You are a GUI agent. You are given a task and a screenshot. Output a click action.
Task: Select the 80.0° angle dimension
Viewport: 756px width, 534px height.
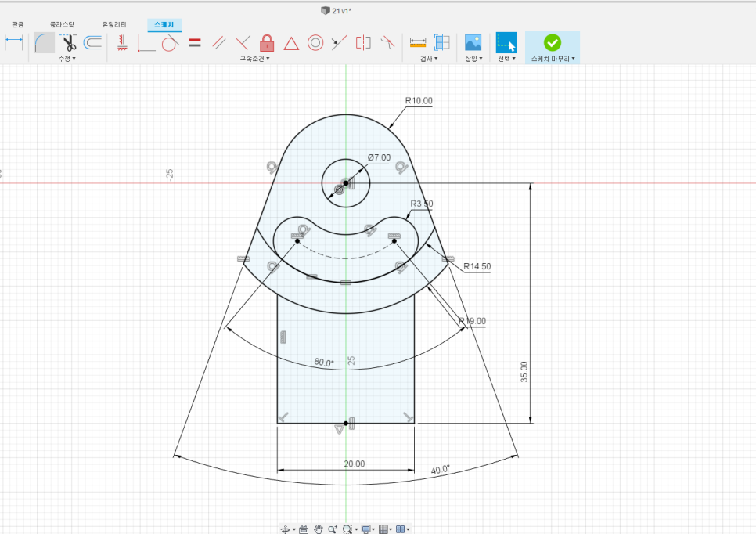[x=323, y=363]
